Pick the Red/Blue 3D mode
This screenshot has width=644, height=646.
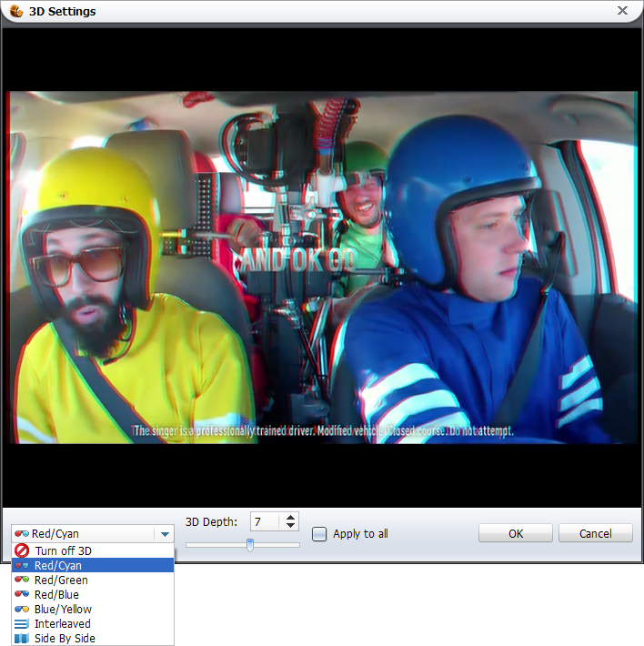tap(93, 594)
